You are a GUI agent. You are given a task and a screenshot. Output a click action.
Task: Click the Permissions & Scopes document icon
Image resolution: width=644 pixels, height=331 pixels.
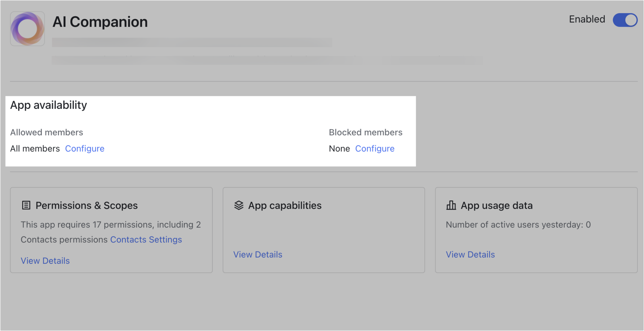(26, 205)
